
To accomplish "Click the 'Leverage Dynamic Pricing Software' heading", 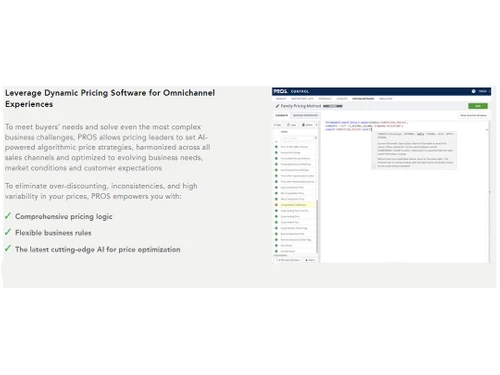I will click(x=110, y=98).
